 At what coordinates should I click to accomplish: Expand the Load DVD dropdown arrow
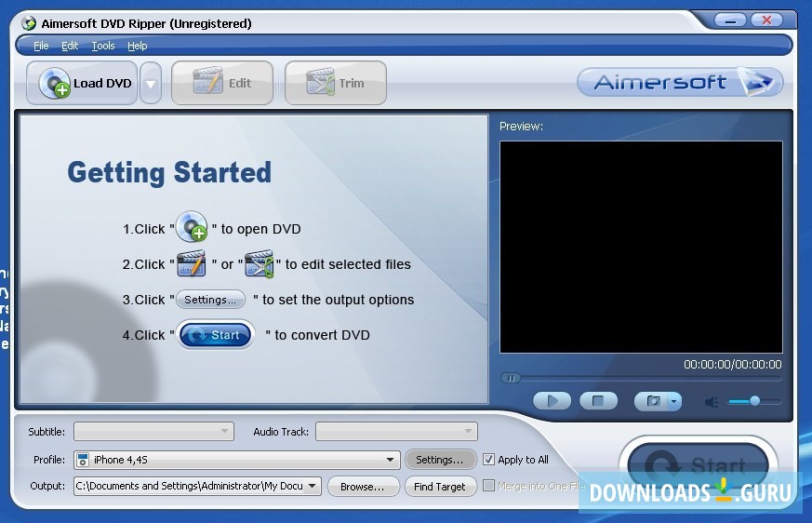click(x=151, y=83)
